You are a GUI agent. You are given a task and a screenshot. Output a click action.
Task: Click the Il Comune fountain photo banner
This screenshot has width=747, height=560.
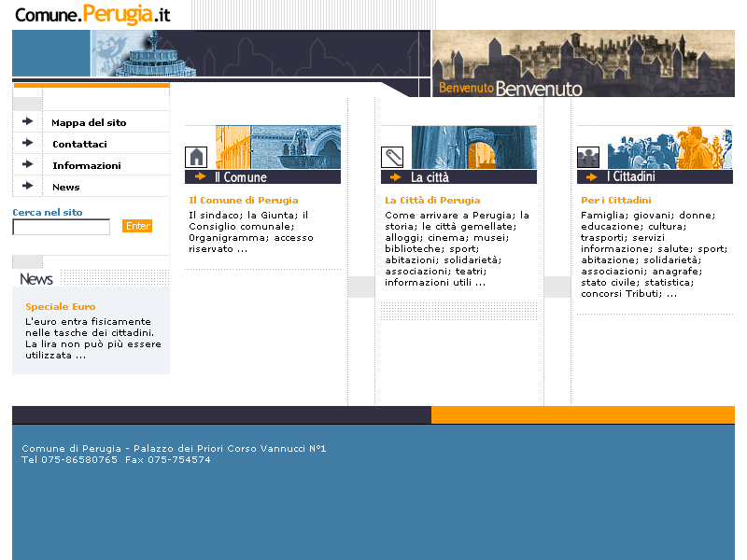tap(278, 147)
